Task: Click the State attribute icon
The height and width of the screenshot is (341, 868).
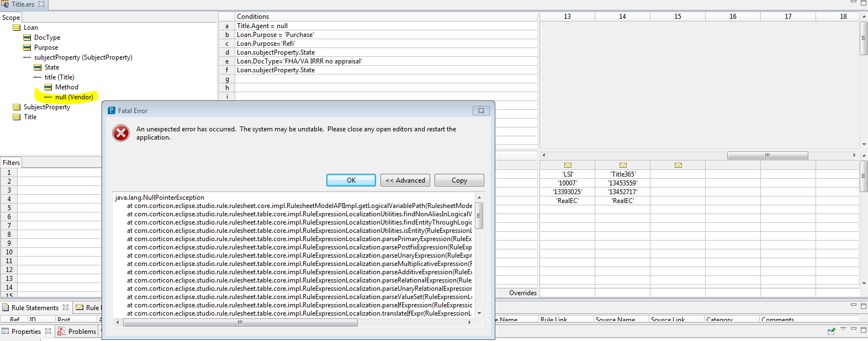Action: click(x=38, y=67)
